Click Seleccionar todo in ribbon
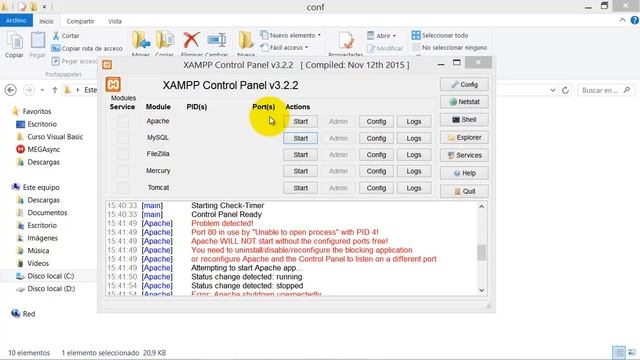The image size is (640, 360). pyautogui.click(x=440, y=36)
